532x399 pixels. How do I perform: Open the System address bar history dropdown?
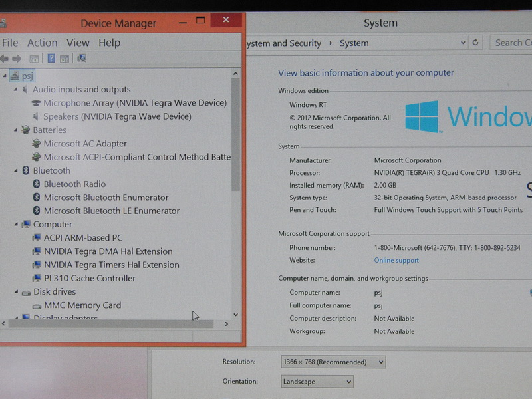[463, 43]
